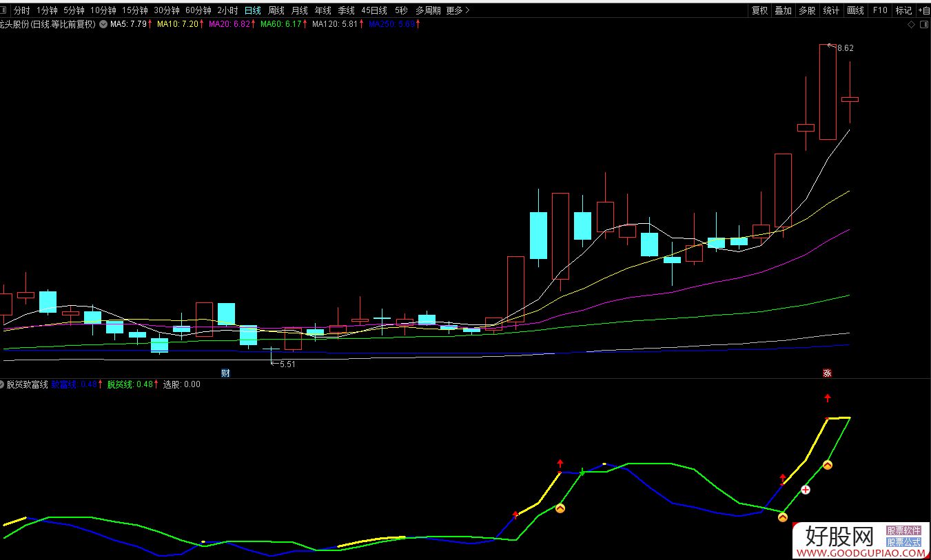Screen dimensions: 931x560
Task: Click the white plus circle signal marker
Action: (805, 490)
